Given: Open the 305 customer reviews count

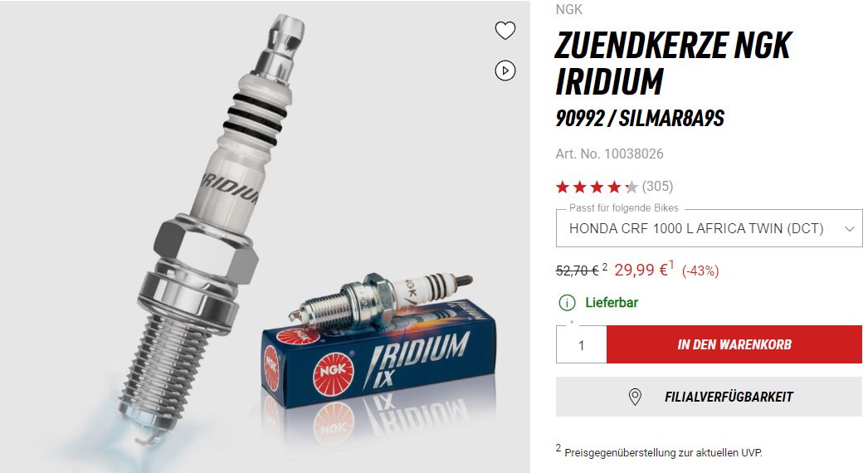Looking at the screenshot, I should point(658,187).
